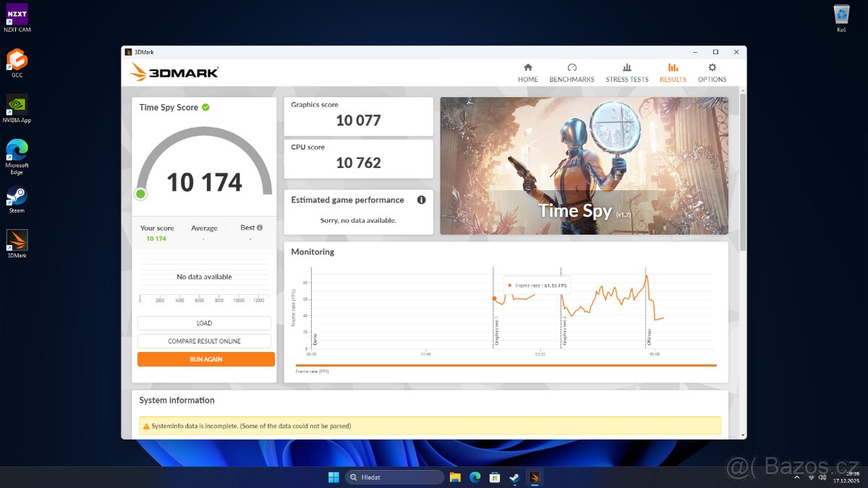The image size is (868, 488).
Task: Select the Best column in score comparison
Action: pos(248,227)
